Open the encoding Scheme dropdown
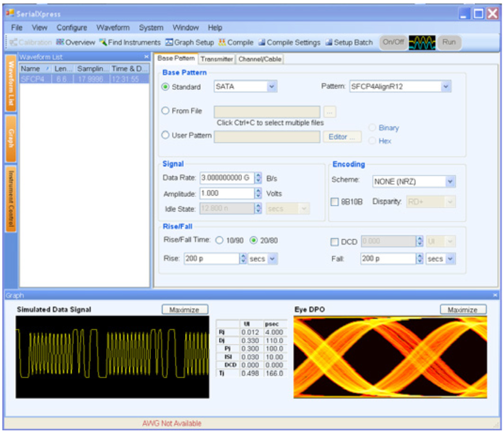Image resolution: width=504 pixels, height=432 pixels. point(451,182)
